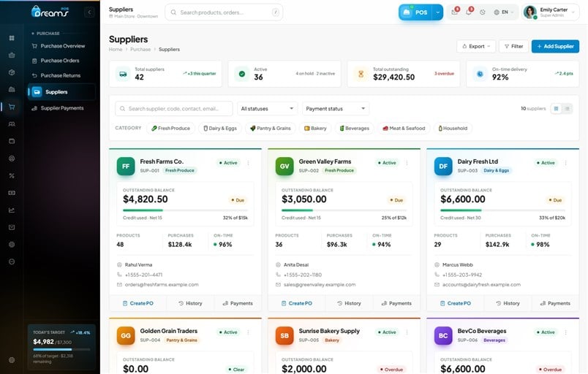Click today's target progress bar in the sidebar
The image size is (588, 374).
click(61, 349)
